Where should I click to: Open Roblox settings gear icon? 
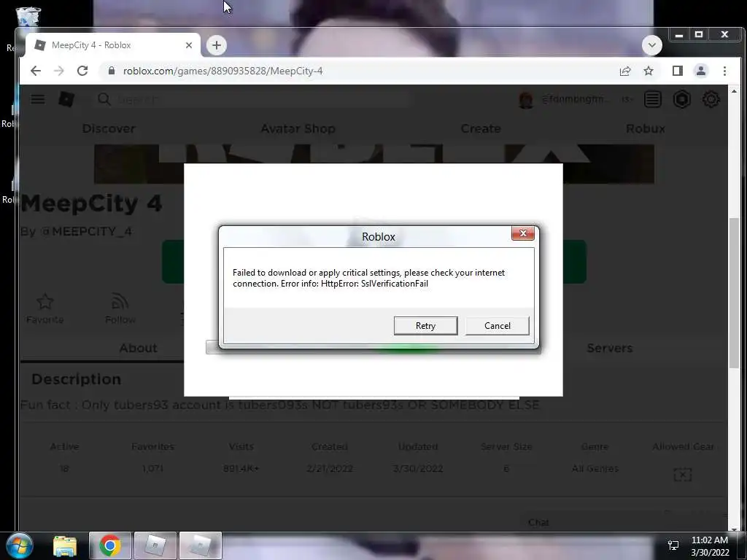coord(711,99)
